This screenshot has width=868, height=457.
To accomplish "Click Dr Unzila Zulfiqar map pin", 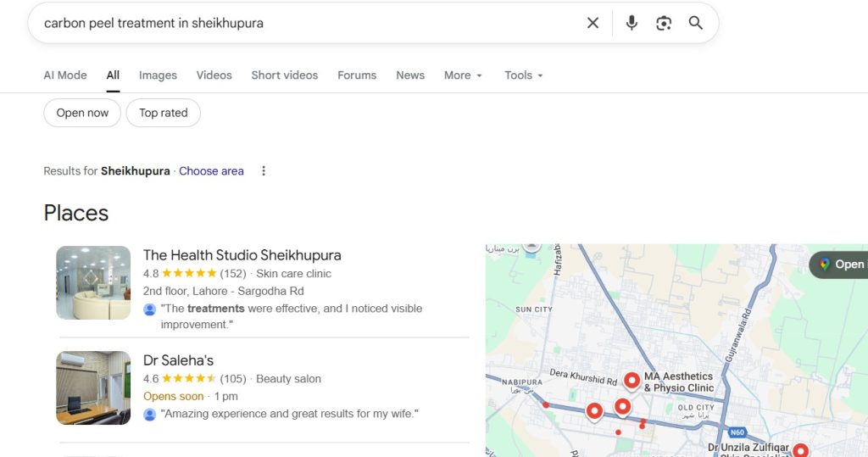I will click(x=799, y=451).
